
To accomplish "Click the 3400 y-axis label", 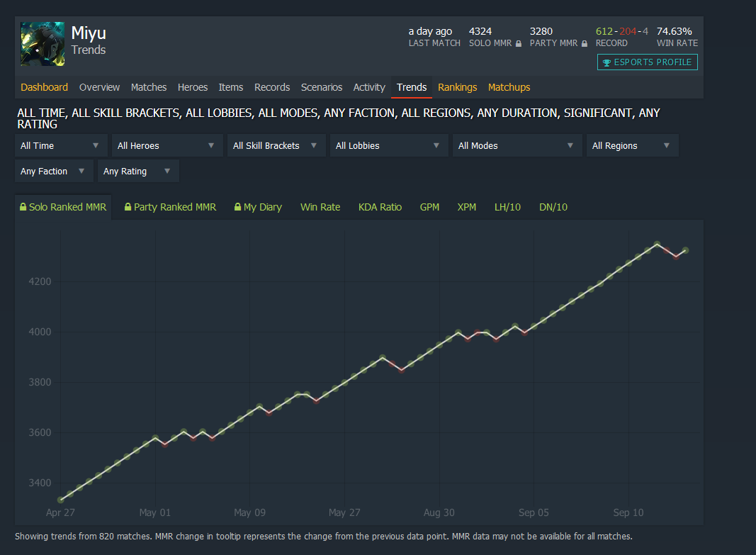I will pos(40,483).
